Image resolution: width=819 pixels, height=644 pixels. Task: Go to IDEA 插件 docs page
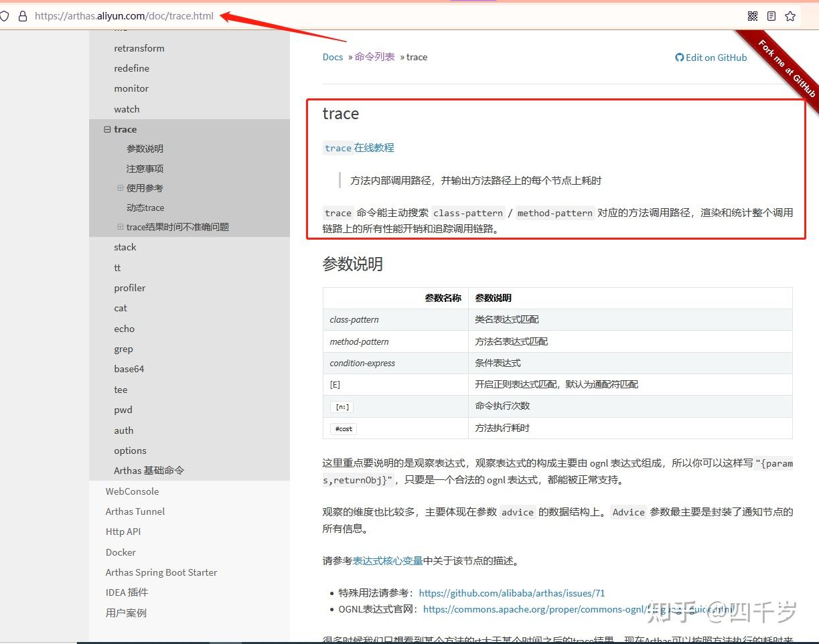coord(127,592)
